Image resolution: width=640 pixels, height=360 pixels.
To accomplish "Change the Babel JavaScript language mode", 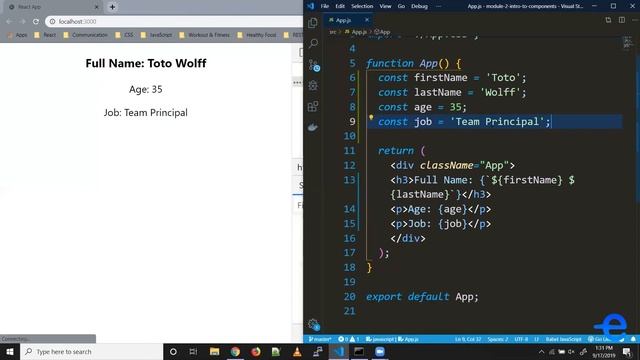I will [x=563, y=339].
